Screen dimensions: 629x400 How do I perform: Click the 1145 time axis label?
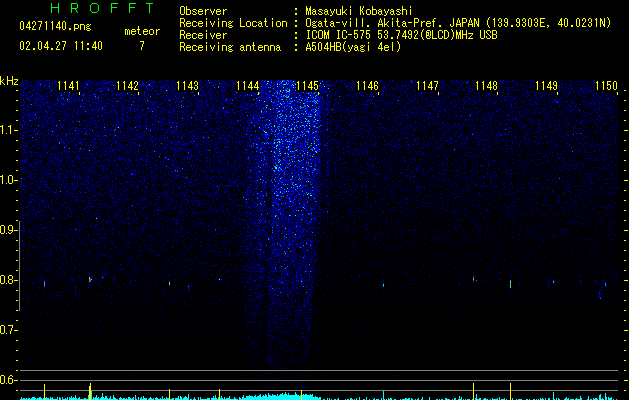[307, 86]
